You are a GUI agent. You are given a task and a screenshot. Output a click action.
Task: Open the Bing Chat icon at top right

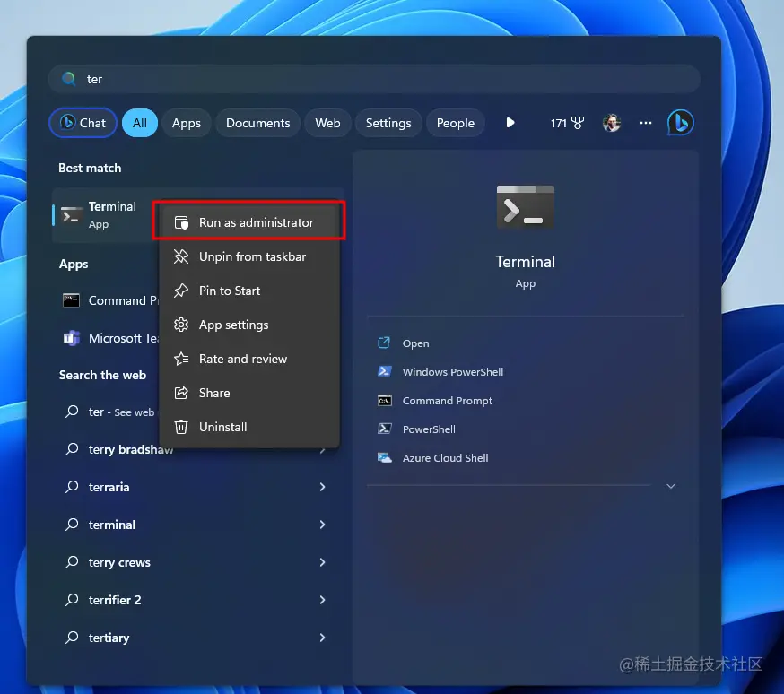tap(680, 123)
